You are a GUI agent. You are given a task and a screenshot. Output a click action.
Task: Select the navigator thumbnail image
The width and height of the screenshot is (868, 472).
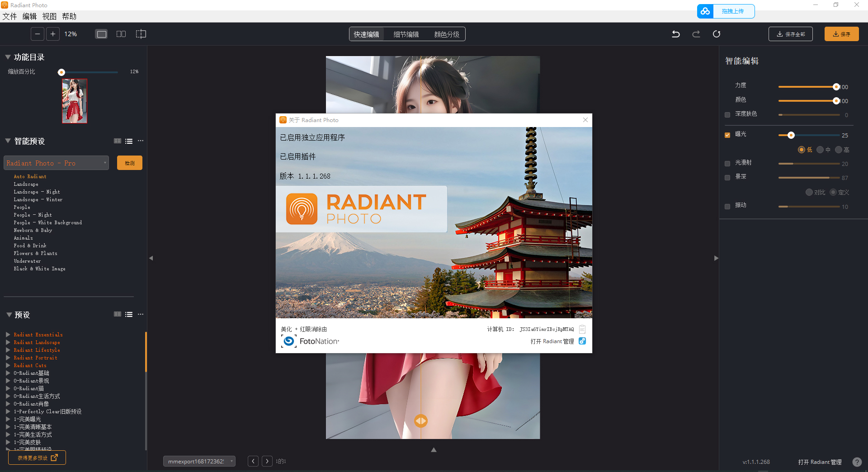pyautogui.click(x=75, y=101)
